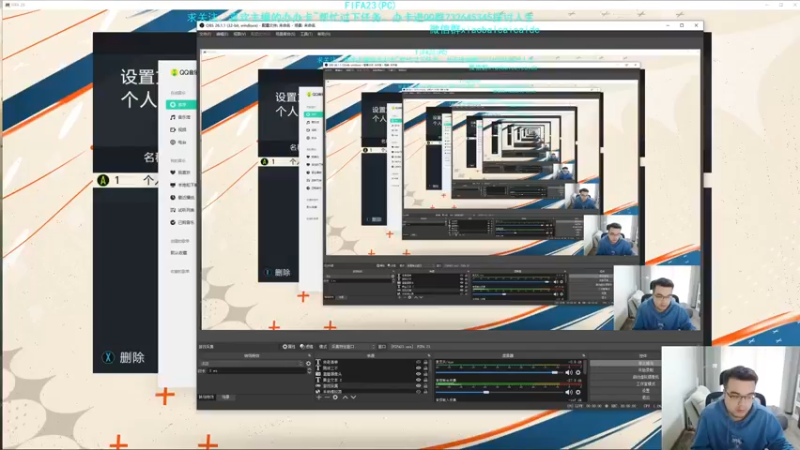Viewport: 800px width, 450px height.
Task: Click the QQ Music logo icon
Action: [x=174, y=72]
